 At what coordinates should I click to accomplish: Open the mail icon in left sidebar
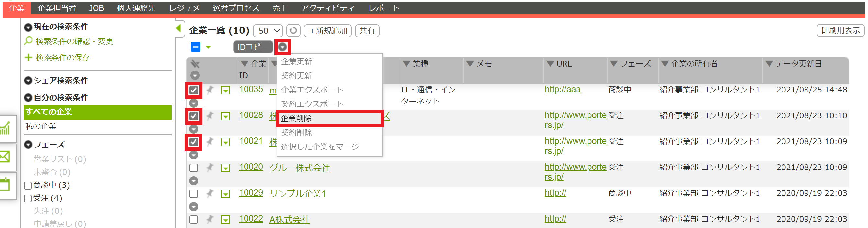point(5,157)
